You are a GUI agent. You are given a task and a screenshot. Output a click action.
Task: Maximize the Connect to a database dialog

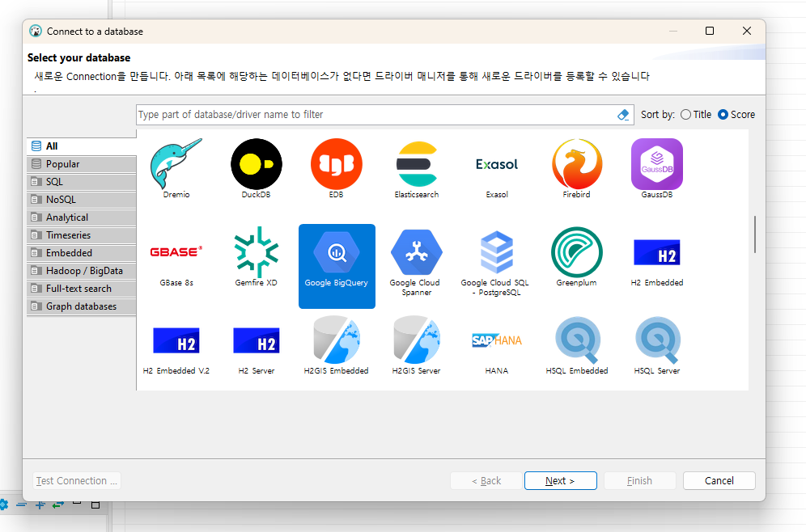[710, 31]
